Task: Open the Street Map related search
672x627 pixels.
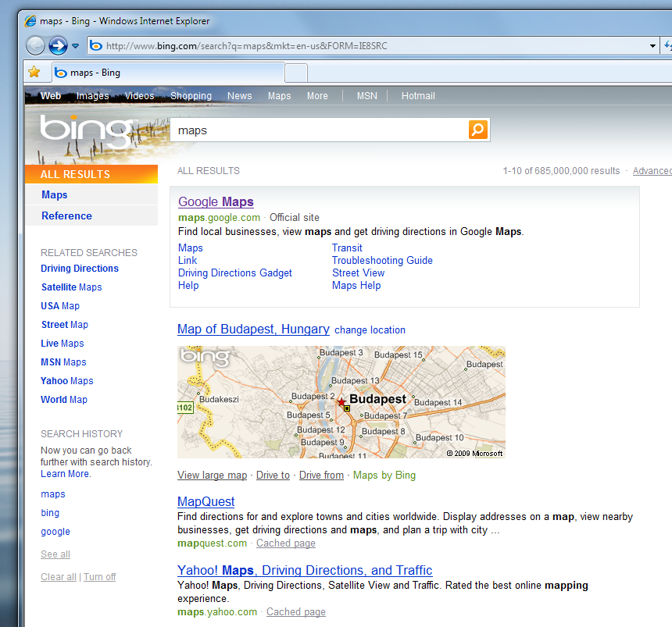Action: [65, 325]
